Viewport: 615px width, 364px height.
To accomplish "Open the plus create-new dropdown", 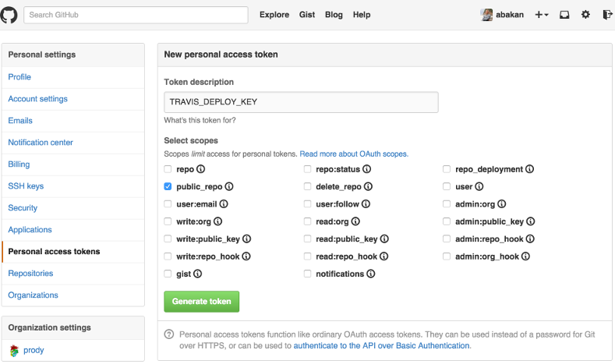I will pos(542,15).
